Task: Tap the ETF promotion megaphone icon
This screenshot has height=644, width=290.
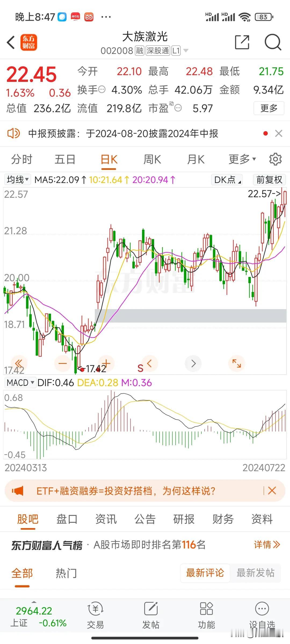Action: pos(18,491)
